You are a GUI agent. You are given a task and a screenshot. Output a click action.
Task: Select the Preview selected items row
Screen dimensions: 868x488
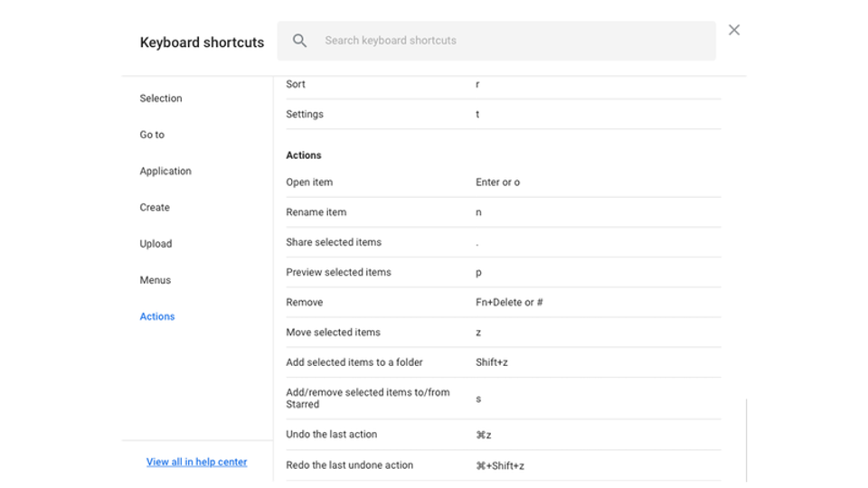coord(504,272)
